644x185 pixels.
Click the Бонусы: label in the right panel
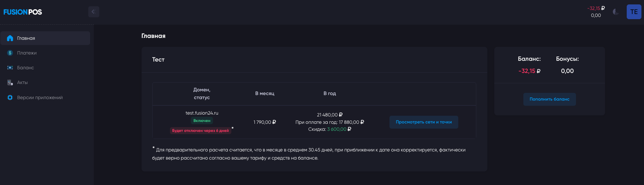[567, 59]
